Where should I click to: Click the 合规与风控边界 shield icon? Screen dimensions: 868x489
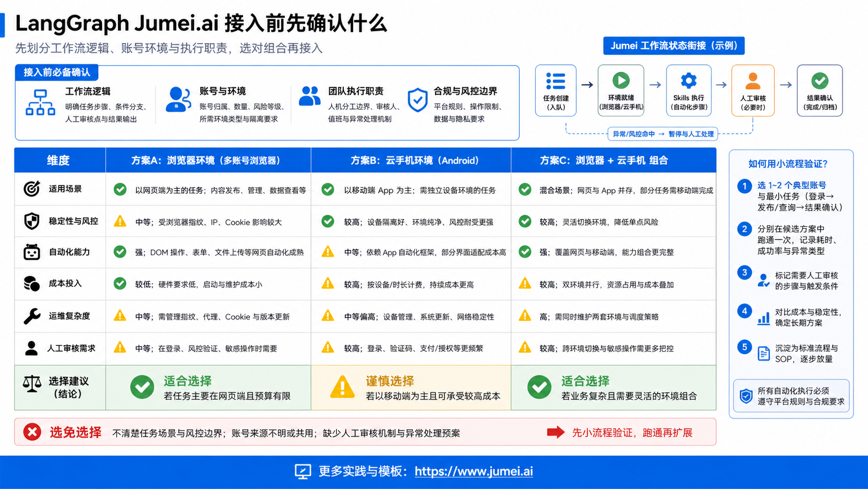click(x=417, y=100)
